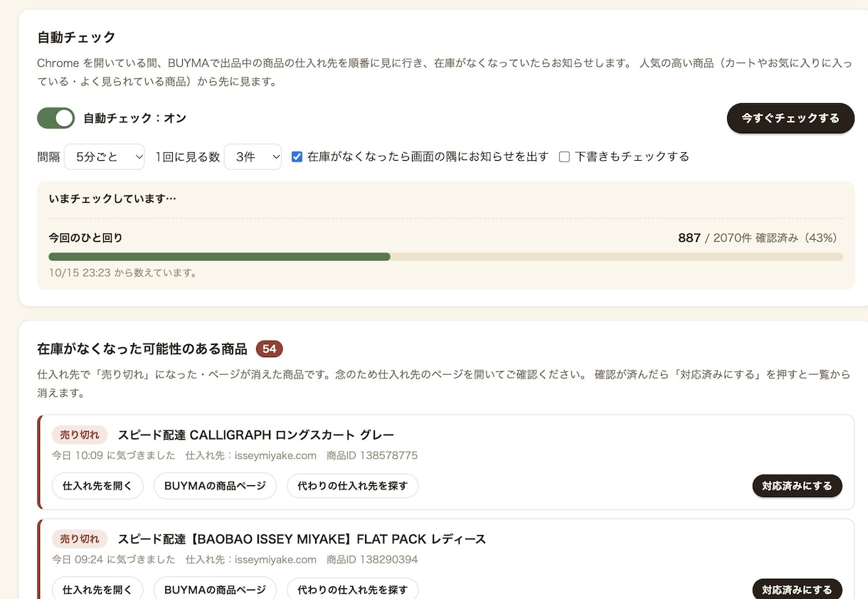The image size is (868, 599).
Task: Uncheck 在庫がなくなったら画面の隅にお知らせを出す checkbox
Action: pos(297,157)
